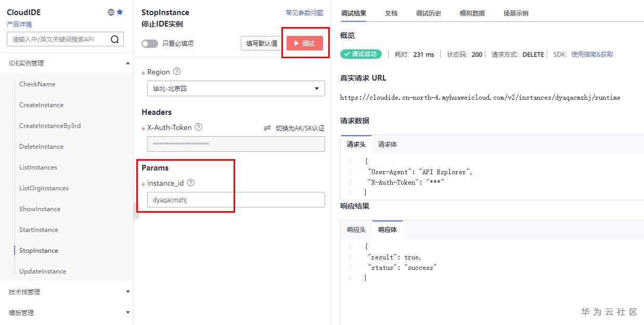Viewport: 644px width, 325px height.
Task: Select StartInstance API in sidebar
Action: pyautogui.click(x=38, y=229)
